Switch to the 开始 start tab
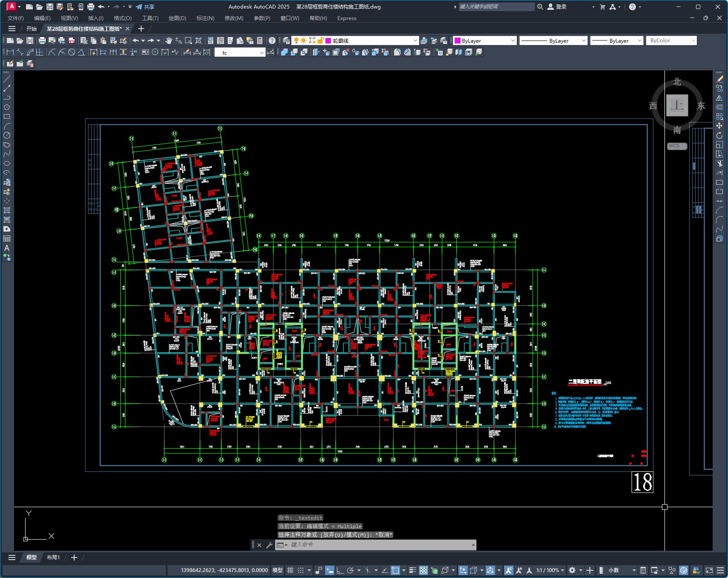This screenshot has height=578, width=728. 32,29
